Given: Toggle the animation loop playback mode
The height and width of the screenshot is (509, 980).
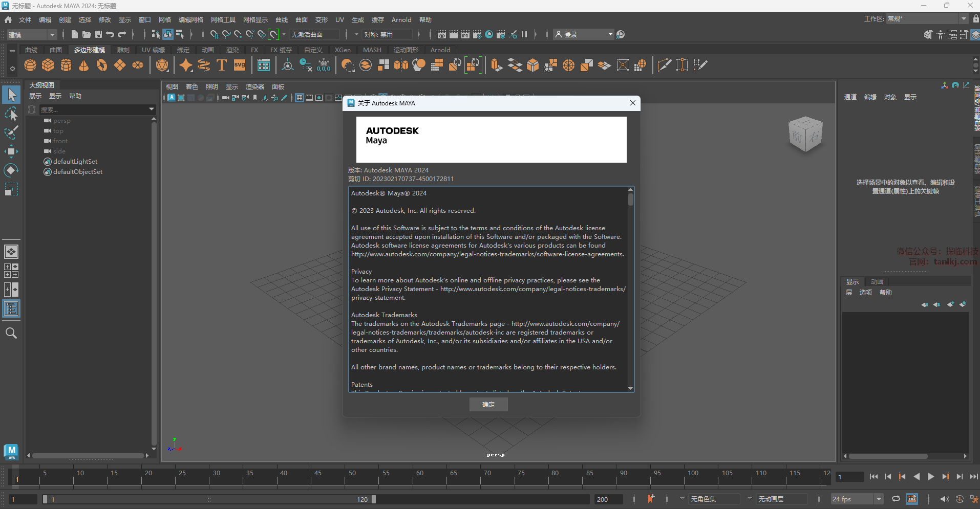Looking at the screenshot, I should [x=896, y=499].
